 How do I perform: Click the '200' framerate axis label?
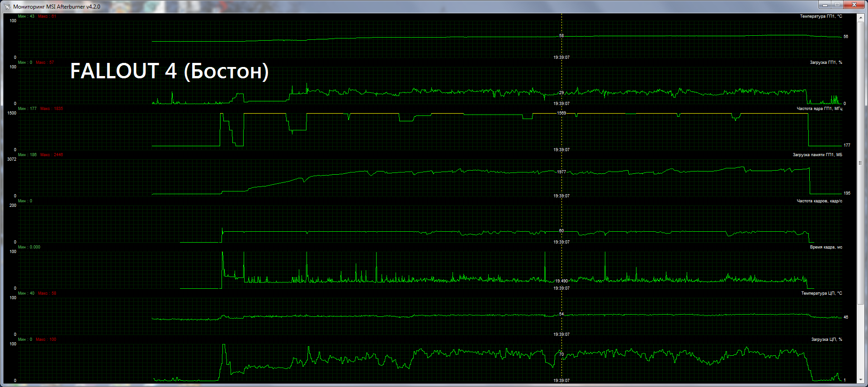(13, 205)
